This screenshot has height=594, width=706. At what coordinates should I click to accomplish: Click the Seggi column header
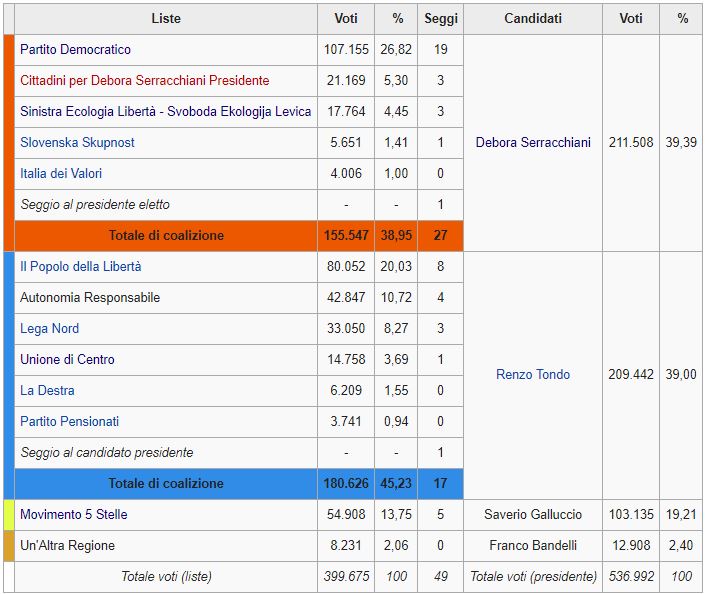point(440,18)
